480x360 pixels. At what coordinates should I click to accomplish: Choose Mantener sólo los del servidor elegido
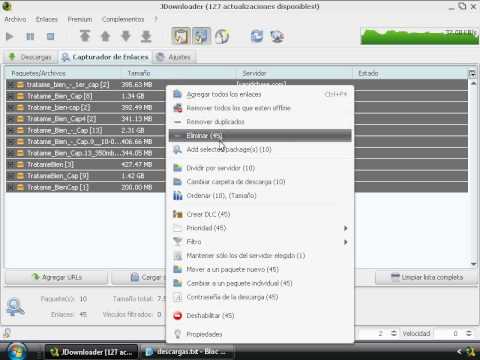coord(260,256)
